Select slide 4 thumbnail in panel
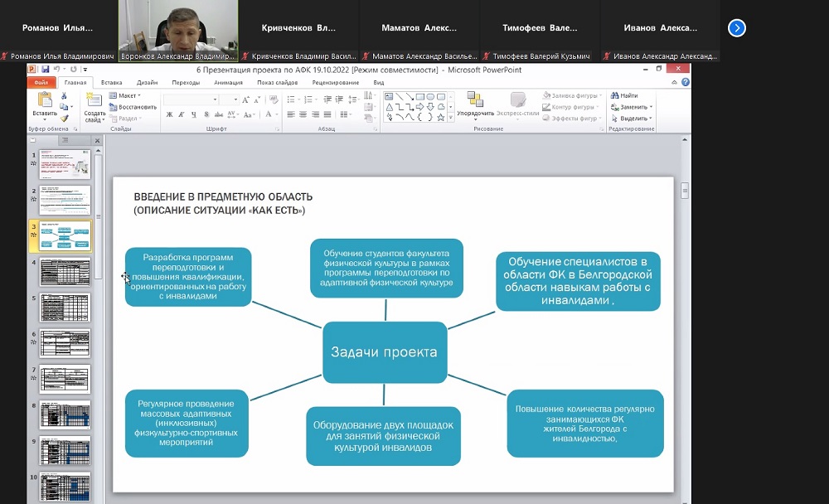The height and width of the screenshot is (504, 829). (65, 272)
